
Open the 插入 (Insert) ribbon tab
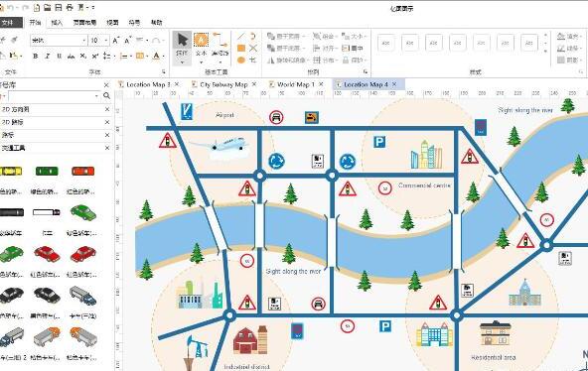pos(57,23)
